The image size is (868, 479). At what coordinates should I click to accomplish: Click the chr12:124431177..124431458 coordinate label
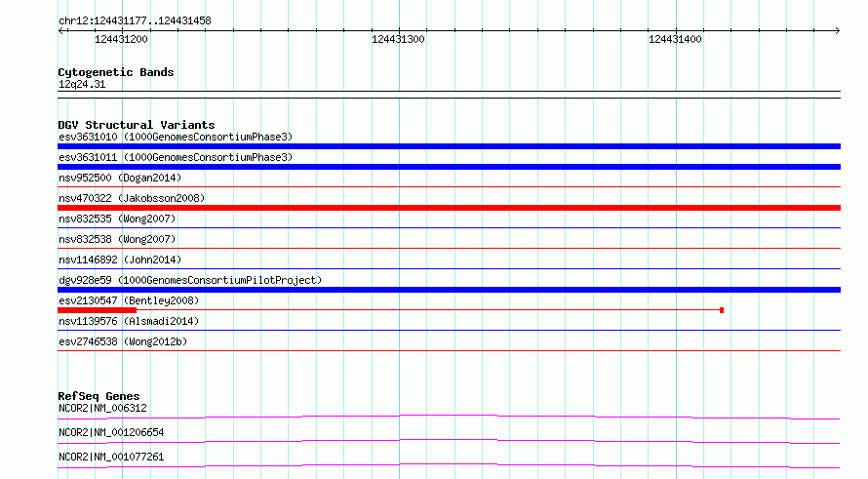[135, 21]
